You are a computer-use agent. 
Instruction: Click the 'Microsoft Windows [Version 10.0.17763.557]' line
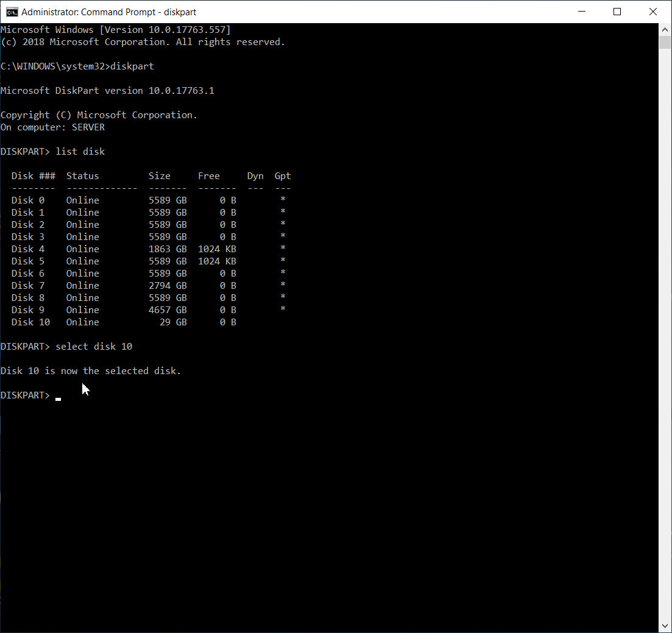pos(116,30)
